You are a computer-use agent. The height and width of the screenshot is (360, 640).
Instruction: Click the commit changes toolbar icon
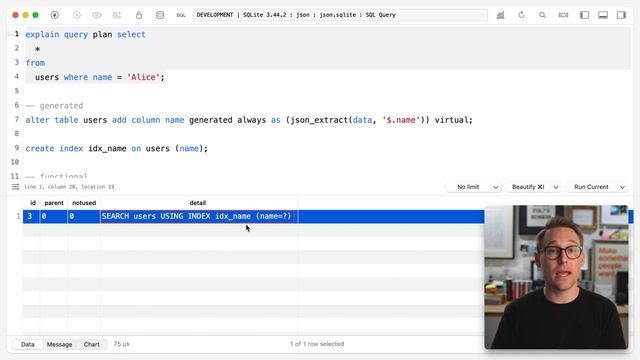76,15
